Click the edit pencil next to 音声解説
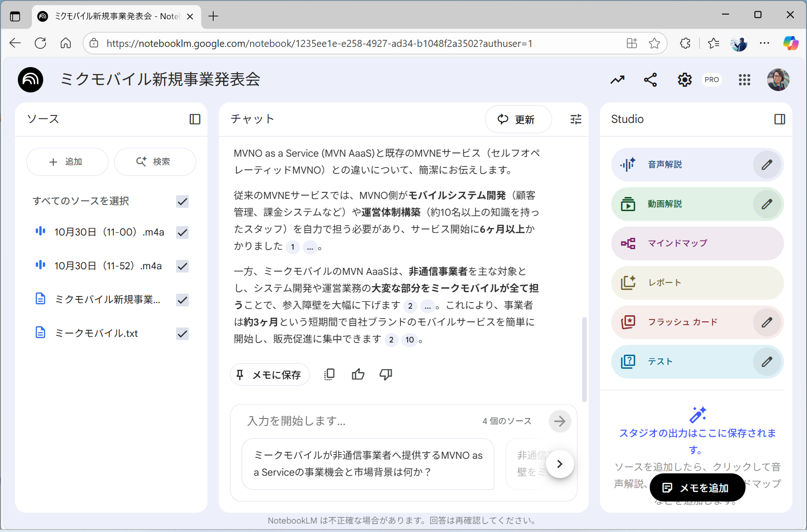807x532 pixels. [x=767, y=164]
